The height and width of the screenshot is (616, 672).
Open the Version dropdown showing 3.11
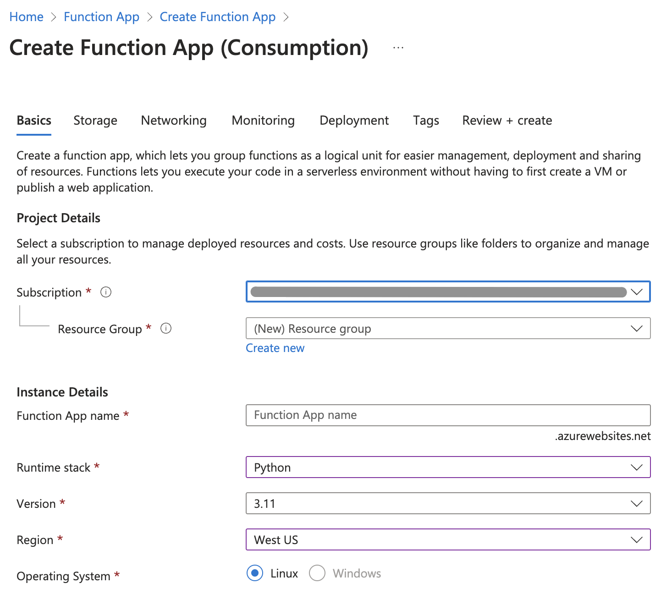tap(448, 503)
